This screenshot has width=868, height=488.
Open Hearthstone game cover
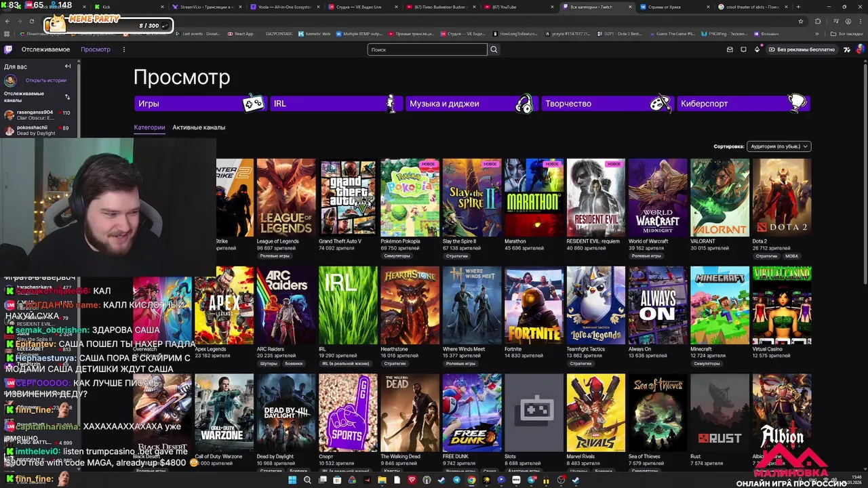click(x=410, y=306)
